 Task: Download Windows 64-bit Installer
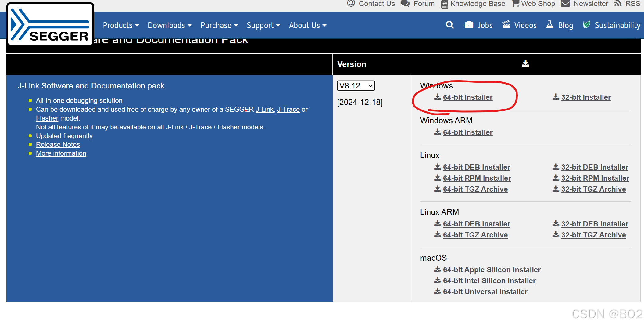468,97
